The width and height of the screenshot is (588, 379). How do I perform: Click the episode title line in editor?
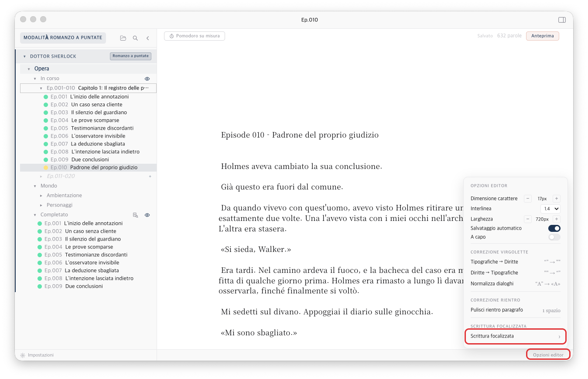pos(300,135)
